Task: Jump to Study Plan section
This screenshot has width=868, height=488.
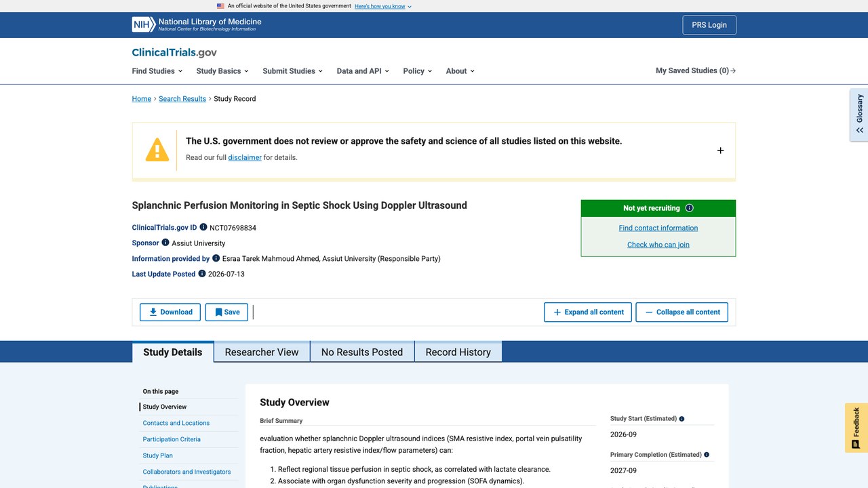Action: (158, 455)
